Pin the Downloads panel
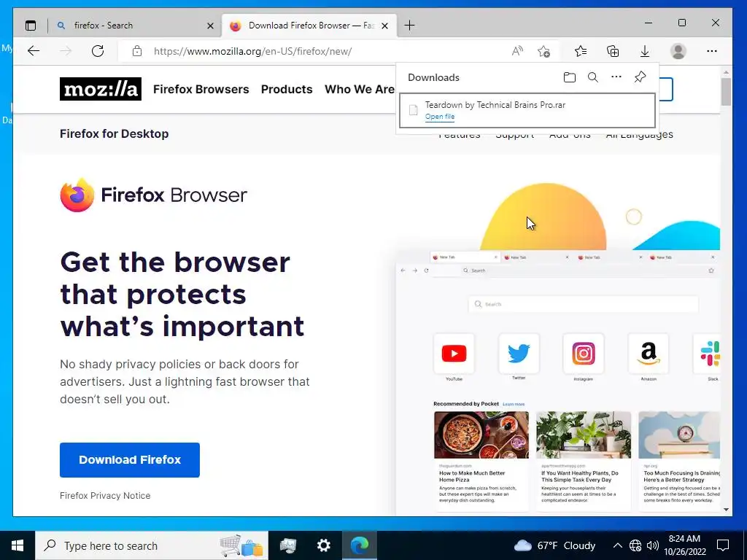The image size is (747, 560). point(640,77)
